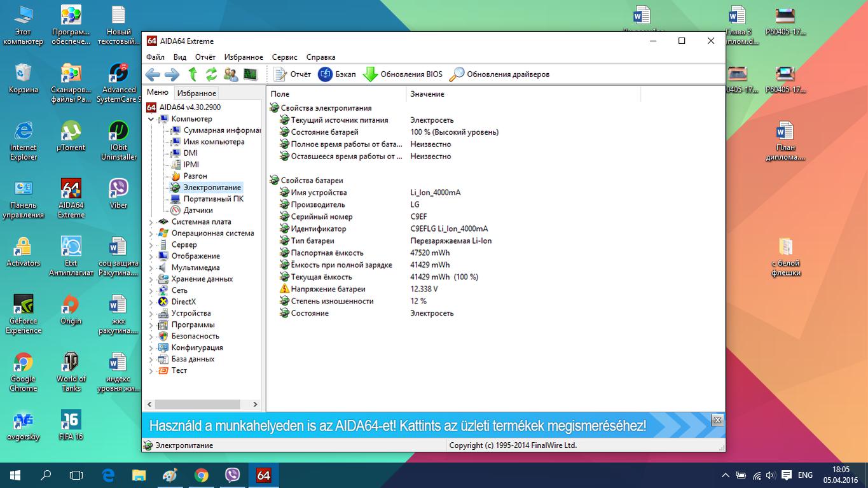The height and width of the screenshot is (488, 868).
Task: Open Chrome from the taskbar
Action: [x=201, y=475]
